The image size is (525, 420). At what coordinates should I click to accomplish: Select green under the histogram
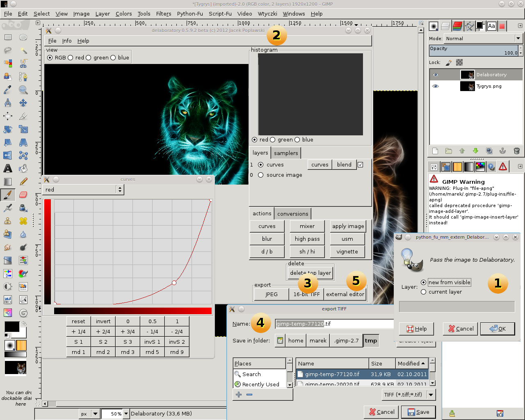coord(272,140)
